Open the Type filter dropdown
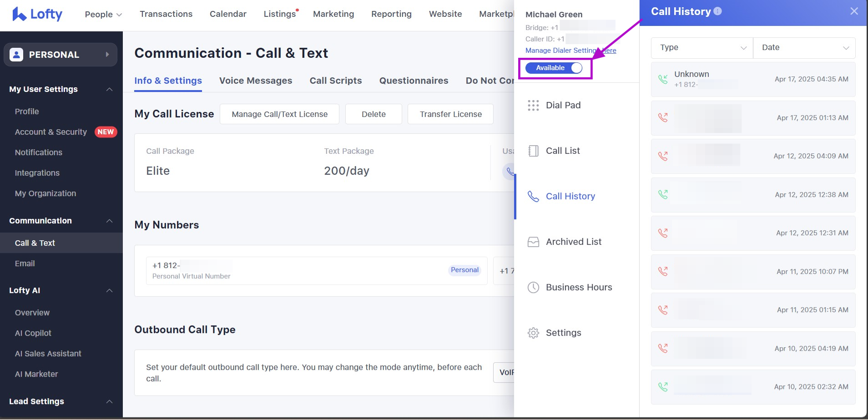The image size is (868, 420). (702, 48)
